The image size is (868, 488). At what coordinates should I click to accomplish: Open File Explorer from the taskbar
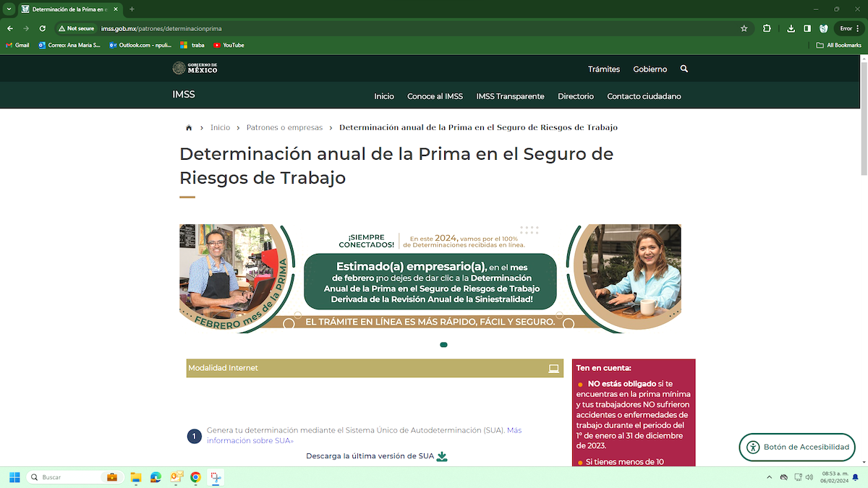[135, 477]
